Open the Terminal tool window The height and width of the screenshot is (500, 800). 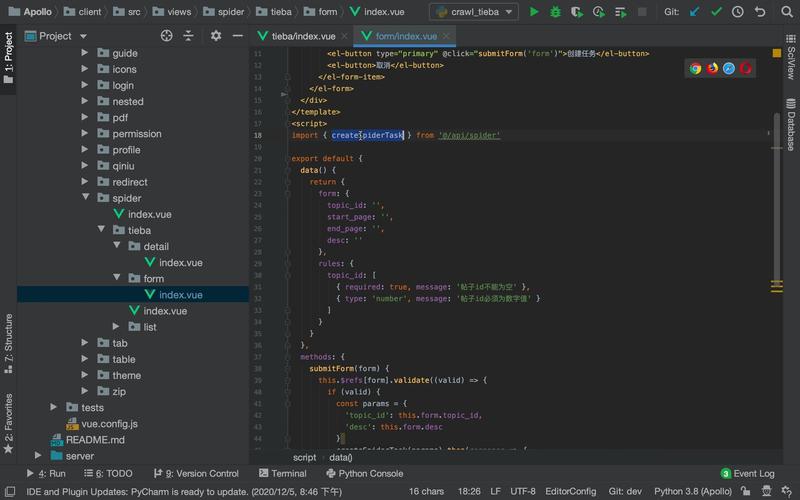pos(283,473)
